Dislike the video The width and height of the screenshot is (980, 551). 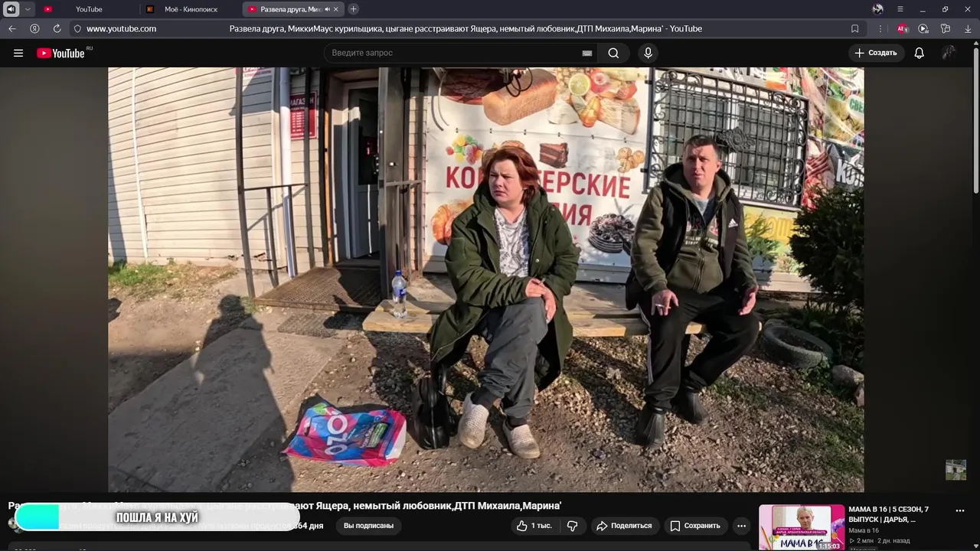coord(572,526)
